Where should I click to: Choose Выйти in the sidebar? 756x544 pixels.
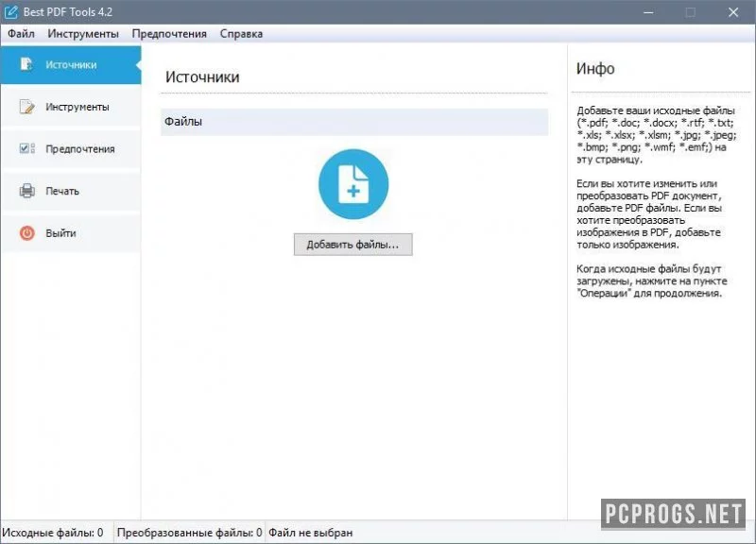71,232
